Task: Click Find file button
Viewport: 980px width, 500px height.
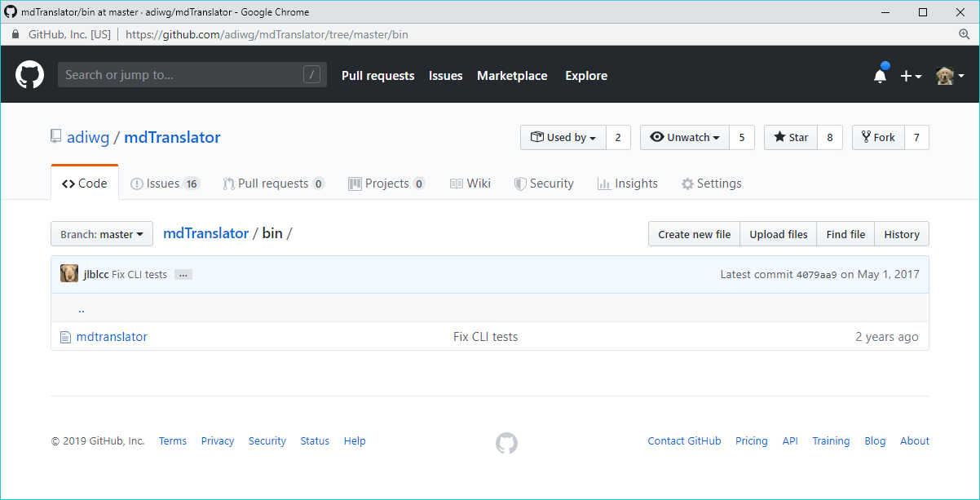Action: 845,234
